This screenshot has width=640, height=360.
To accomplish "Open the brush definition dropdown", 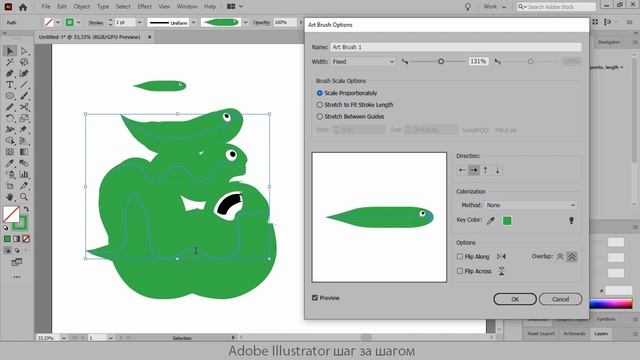I will [245, 22].
